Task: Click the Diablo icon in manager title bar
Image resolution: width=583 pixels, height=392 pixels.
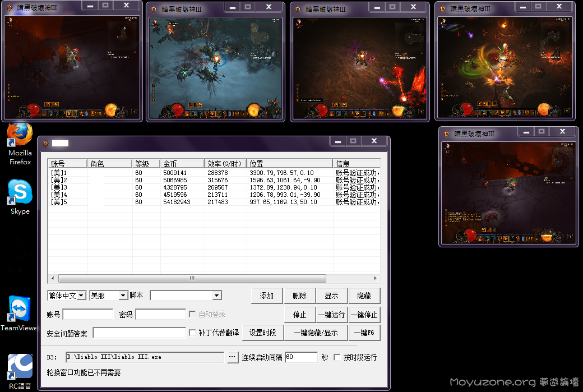Action: click(46, 143)
